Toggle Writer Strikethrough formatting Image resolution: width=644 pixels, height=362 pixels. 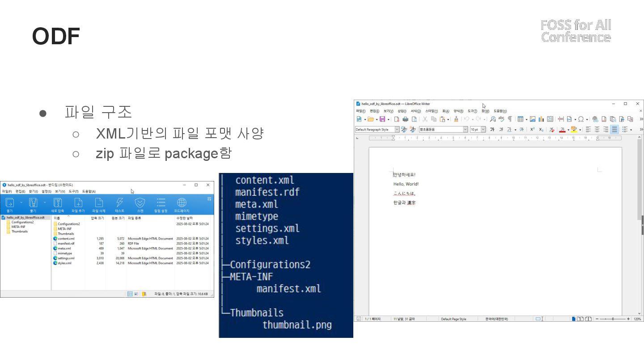(521, 130)
